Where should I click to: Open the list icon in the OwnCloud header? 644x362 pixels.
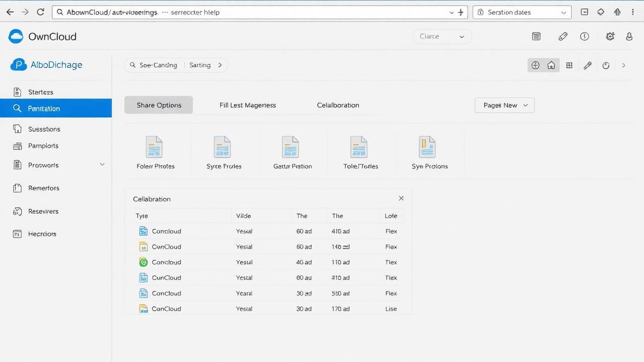click(536, 36)
